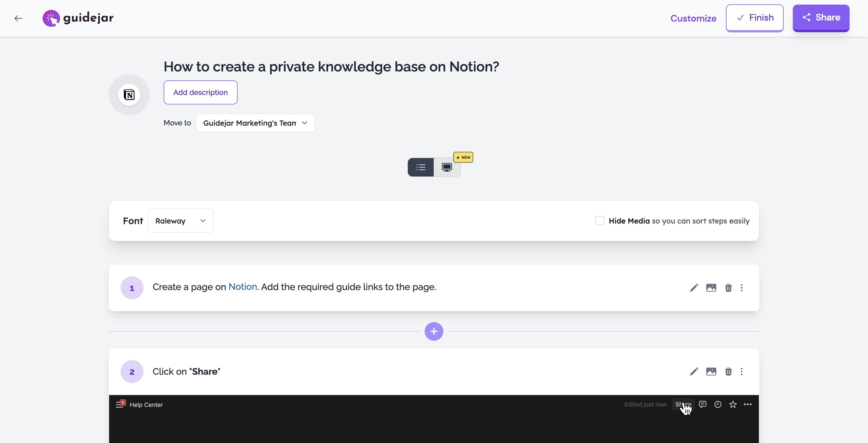Click the purple Share button

tap(821, 18)
